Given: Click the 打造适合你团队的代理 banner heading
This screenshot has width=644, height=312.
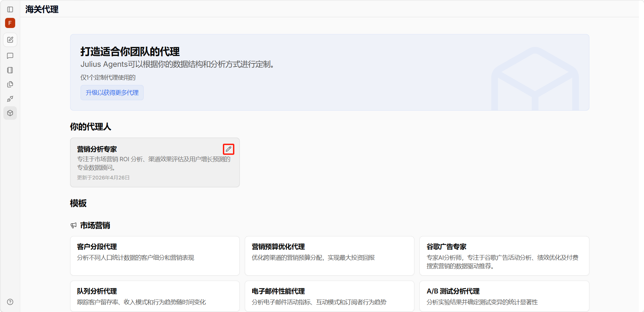Looking at the screenshot, I should coord(130,52).
